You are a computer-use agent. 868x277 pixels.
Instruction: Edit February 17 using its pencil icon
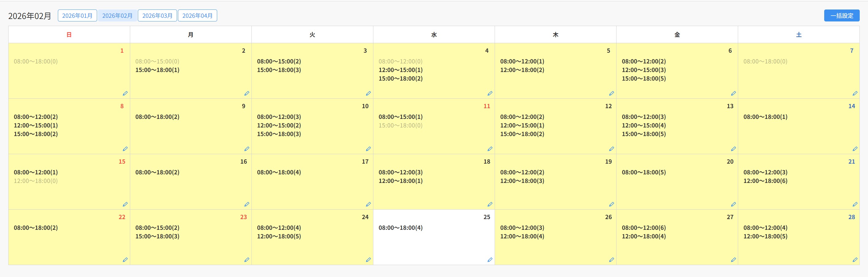tap(368, 204)
